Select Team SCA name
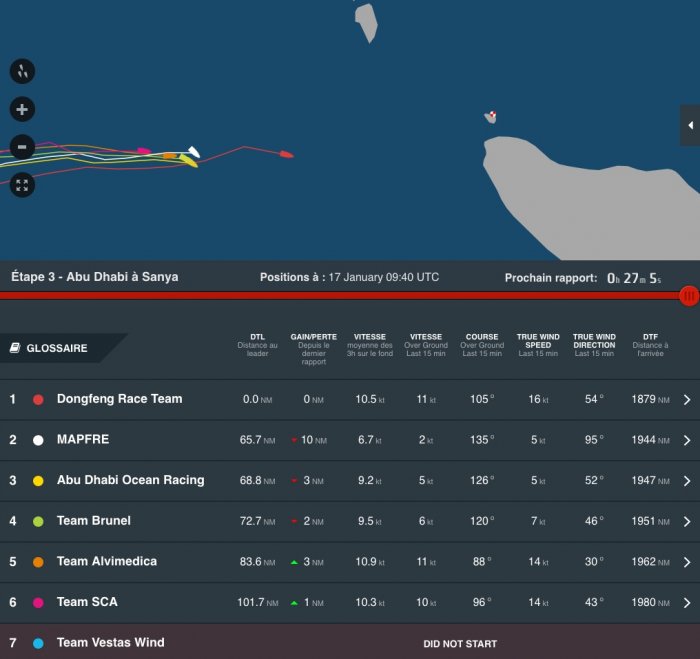The height and width of the screenshot is (659, 700). 88,602
